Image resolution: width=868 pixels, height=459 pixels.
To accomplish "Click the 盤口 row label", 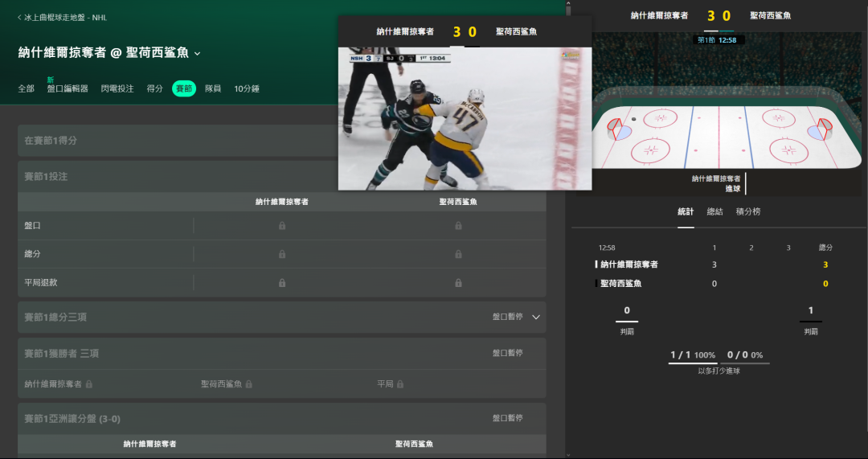I will [x=33, y=226].
